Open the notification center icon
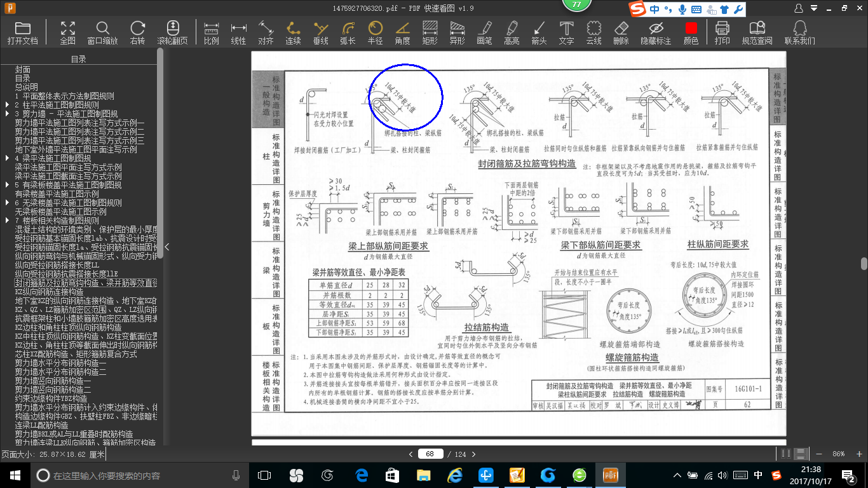The height and width of the screenshot is (488, 868). 848,475
